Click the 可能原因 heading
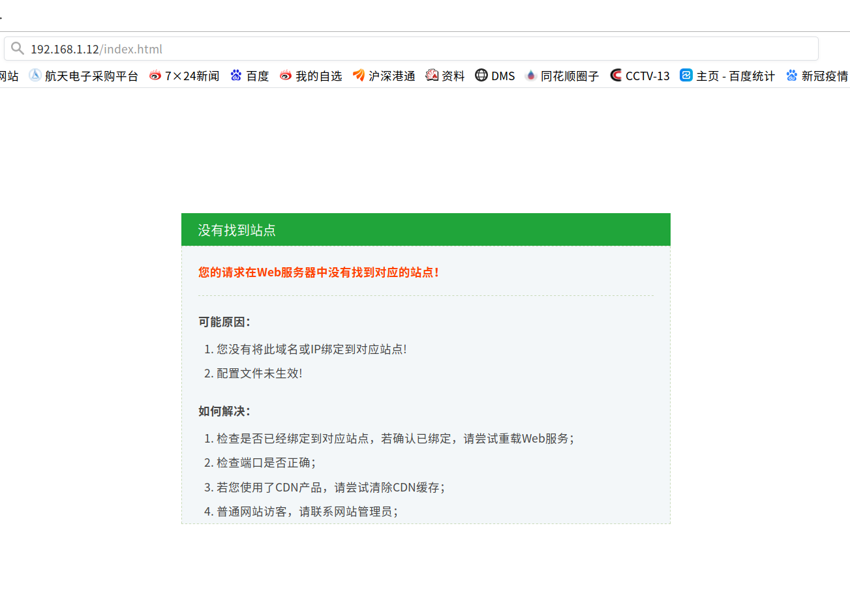 click(x=224, y=322)
